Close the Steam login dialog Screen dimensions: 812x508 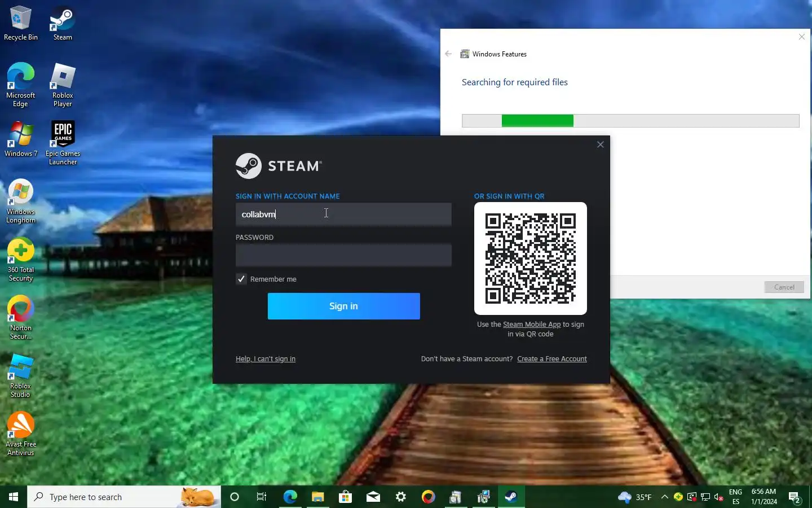pos(601,144)
